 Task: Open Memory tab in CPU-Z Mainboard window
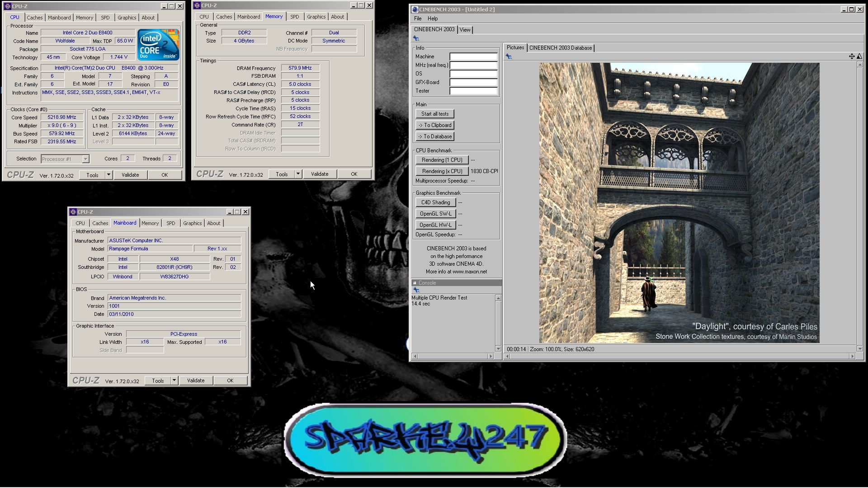(x=150, y=223)
